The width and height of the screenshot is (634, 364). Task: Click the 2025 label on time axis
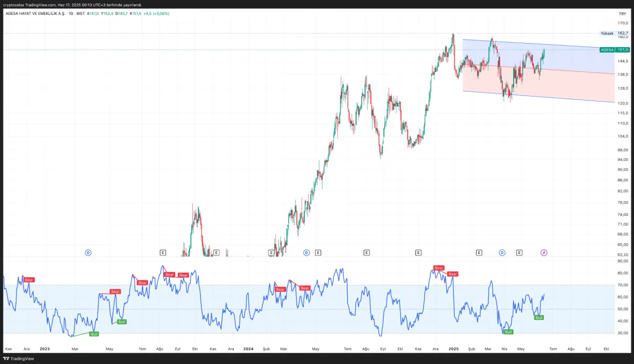[454, 349]
